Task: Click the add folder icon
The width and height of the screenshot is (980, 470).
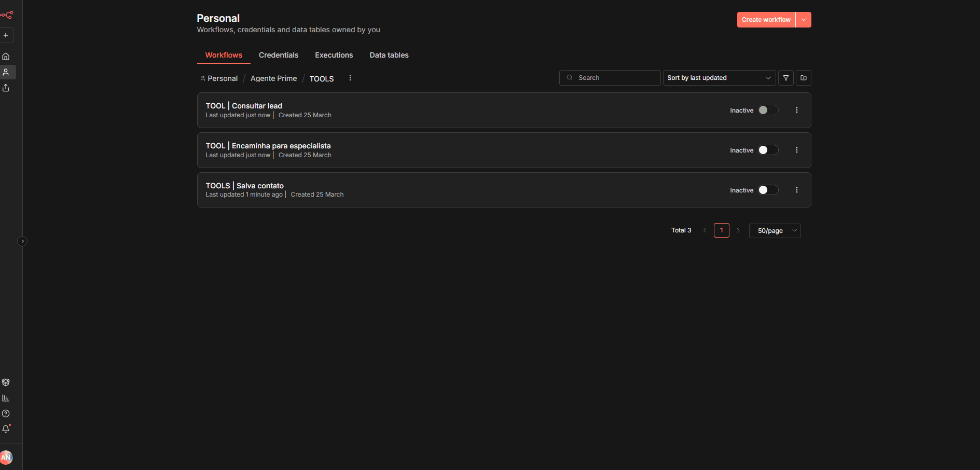Action: [804, 78]
